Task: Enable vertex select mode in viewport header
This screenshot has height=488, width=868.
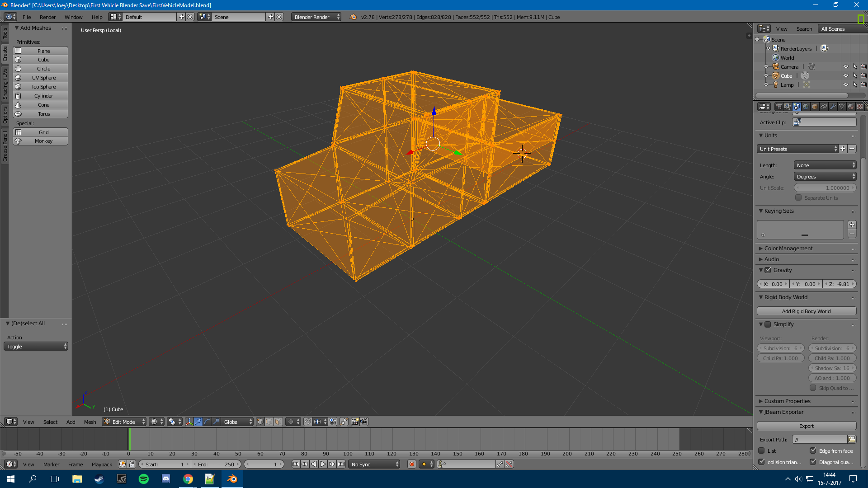Action: [260, 422]
